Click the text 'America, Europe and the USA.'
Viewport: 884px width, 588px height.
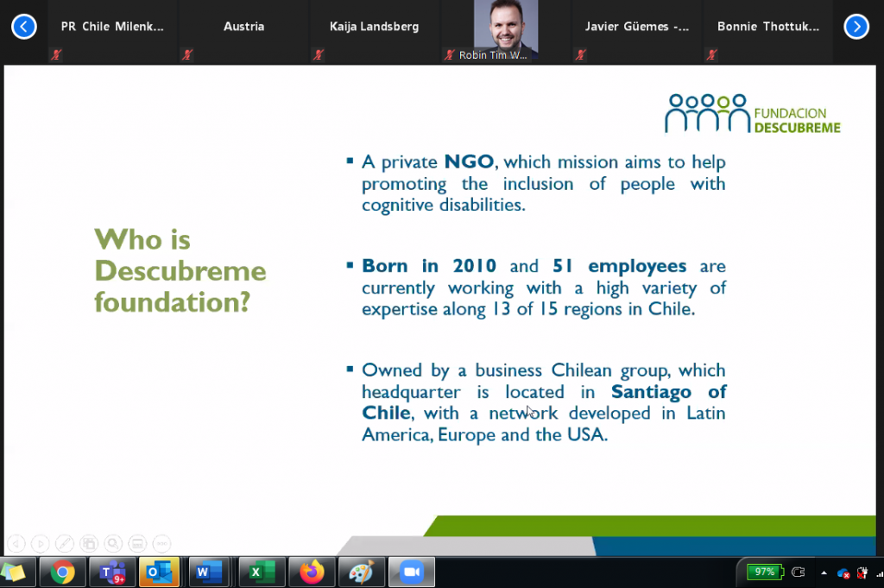tap(485, 434)
